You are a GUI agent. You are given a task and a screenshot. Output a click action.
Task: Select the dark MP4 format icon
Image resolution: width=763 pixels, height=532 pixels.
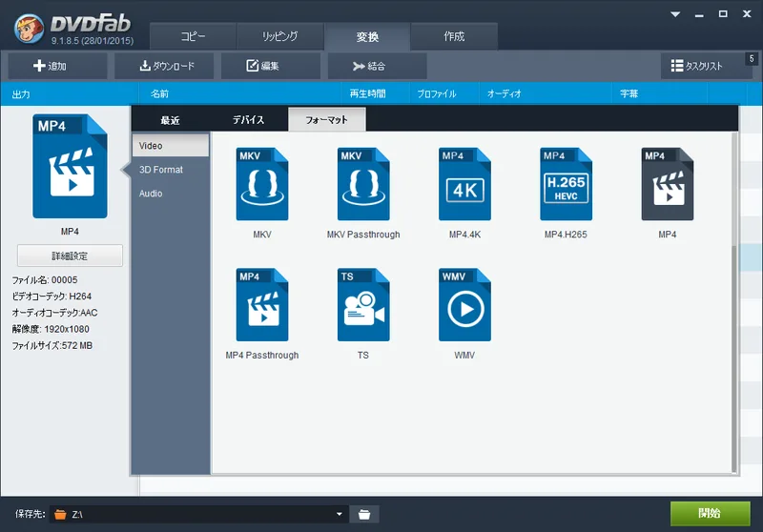pyautogui.click(x=667, y=185)
